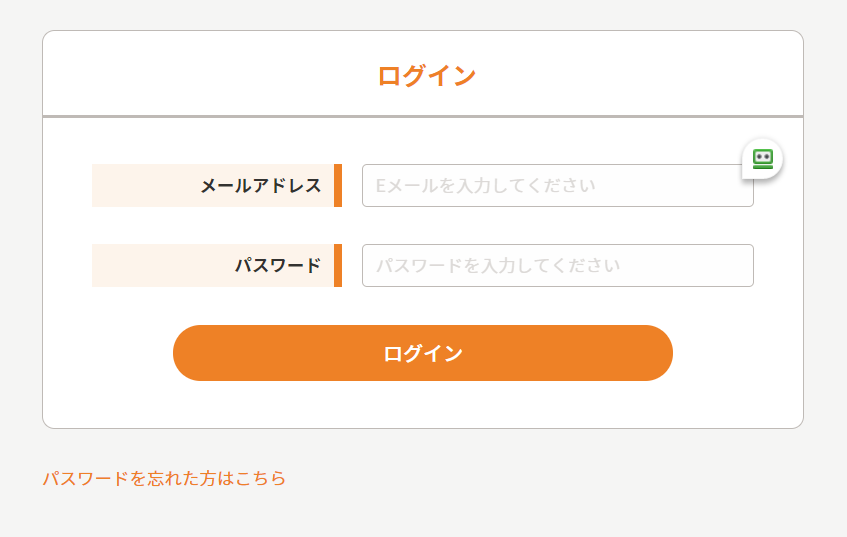Click the Eメールを入力してください placeholder text
The image size is (847, 537).
click(x=485, y=186)
